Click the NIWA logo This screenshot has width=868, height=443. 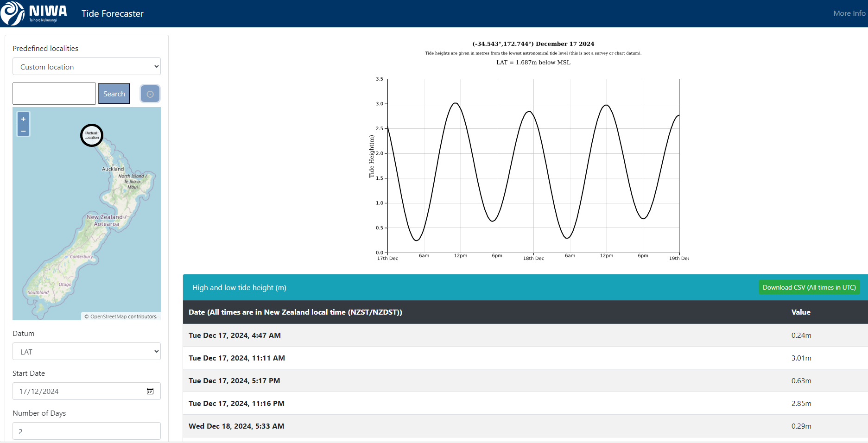click(34, 13)
